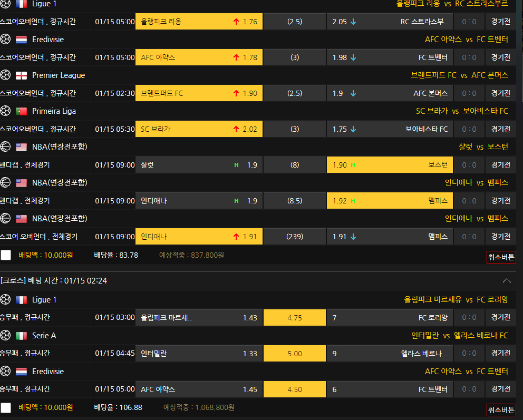Click the England flag next to Premier League
This screenshot has height=420, width=523.
click(21, 76)
